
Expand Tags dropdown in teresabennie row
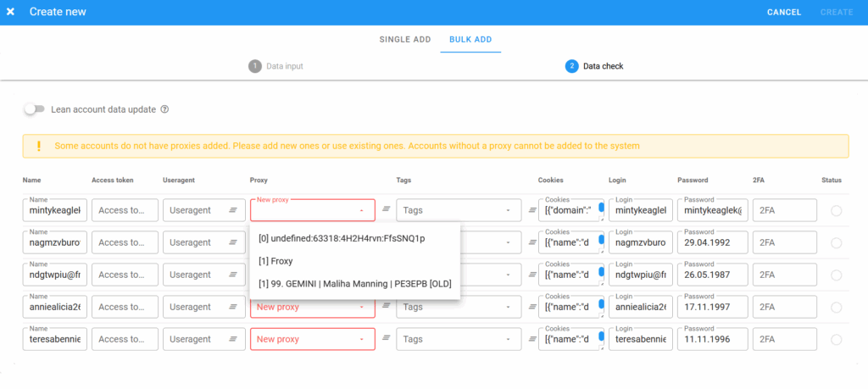[x=459, y=339]
